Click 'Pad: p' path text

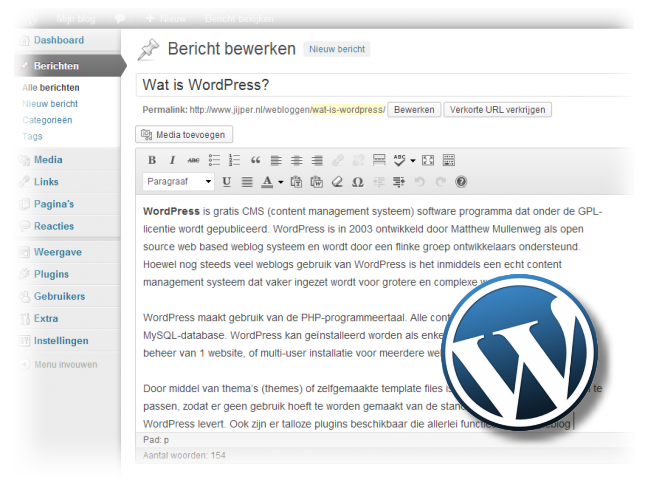tap(156, 440)
